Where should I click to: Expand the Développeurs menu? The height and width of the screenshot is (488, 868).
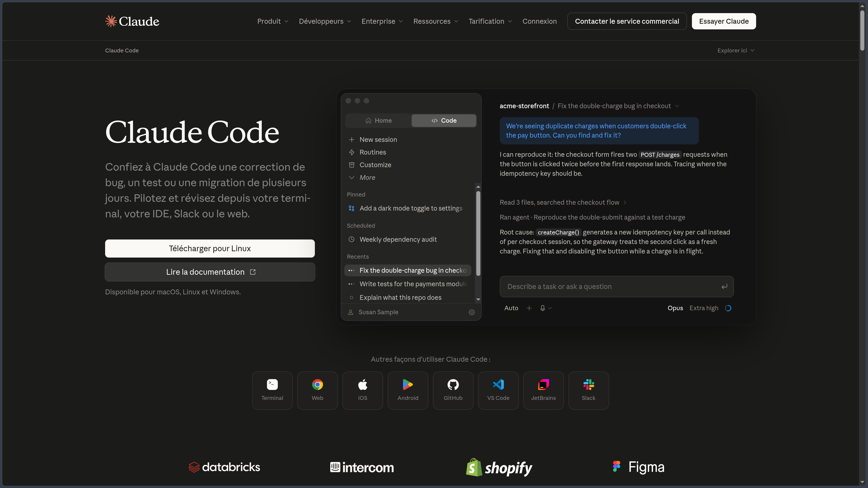click(325, 21)
